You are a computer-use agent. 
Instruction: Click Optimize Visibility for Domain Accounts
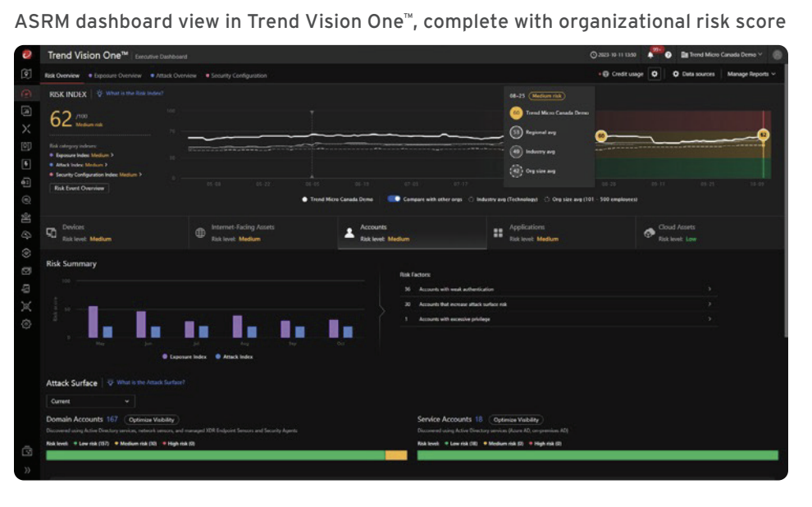(x=152, y=420)
